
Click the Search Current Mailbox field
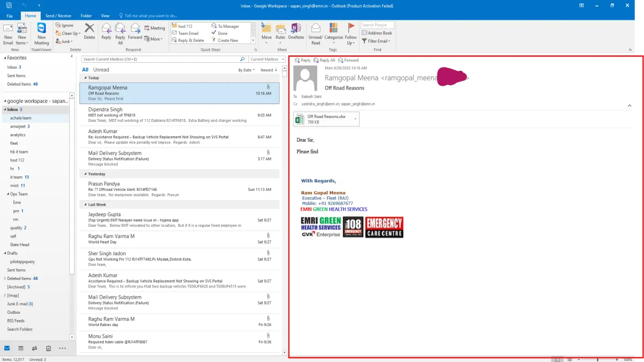156,59
